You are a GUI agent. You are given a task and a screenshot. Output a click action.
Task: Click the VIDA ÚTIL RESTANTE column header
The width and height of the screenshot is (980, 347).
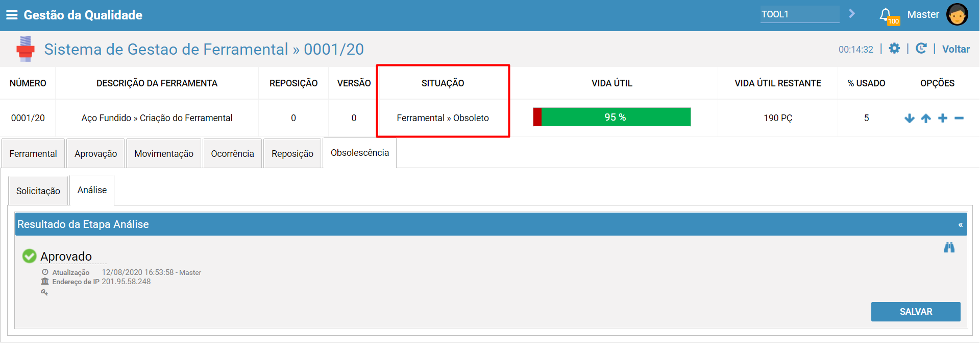tap(778, 83)
